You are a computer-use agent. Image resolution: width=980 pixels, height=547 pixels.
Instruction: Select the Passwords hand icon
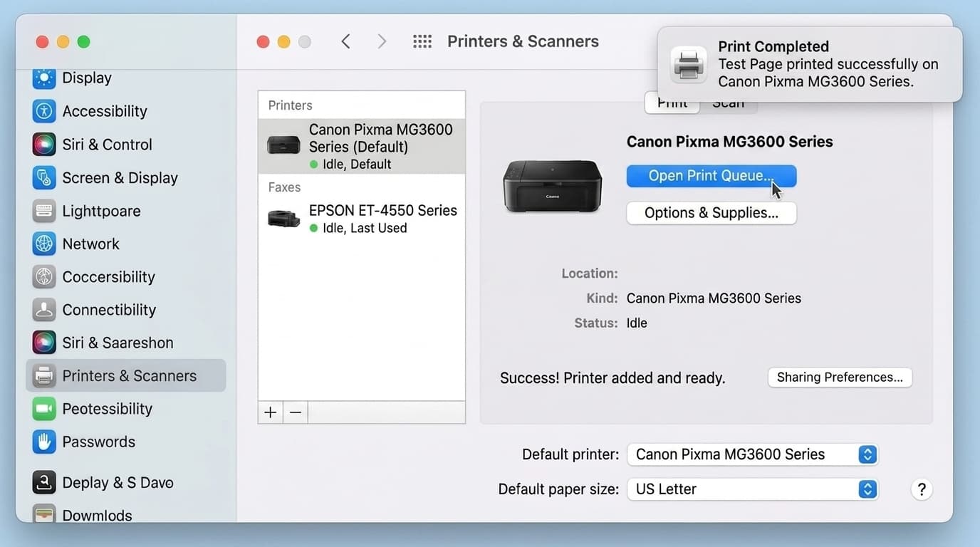(x=44, y=442)
